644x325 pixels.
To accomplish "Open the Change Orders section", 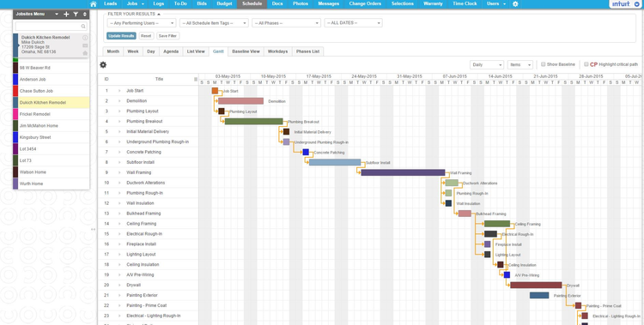I will click(365, 4).
